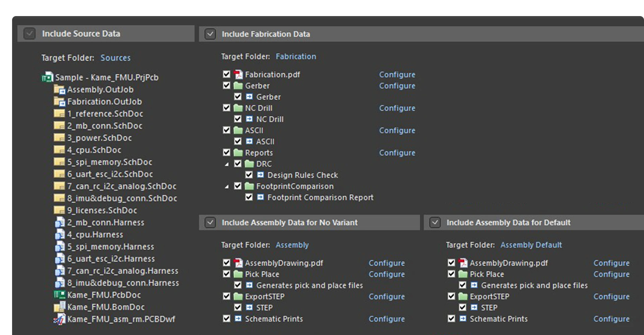
Task: Collapse the DRC folder node
Action: (x=227, y=164)
